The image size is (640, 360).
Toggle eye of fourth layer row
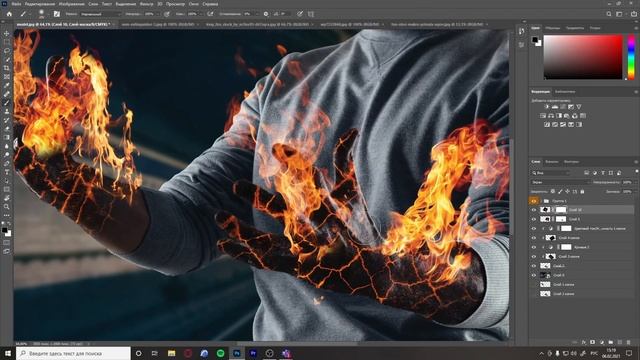pyautogui.click(x=533, y=229)
